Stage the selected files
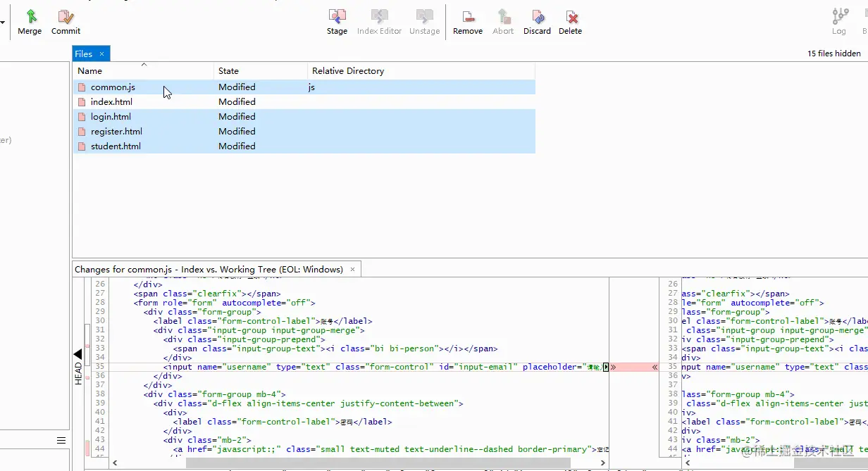Image resolution: width=868 pixels, height=471 pixels. coord(337,22)
